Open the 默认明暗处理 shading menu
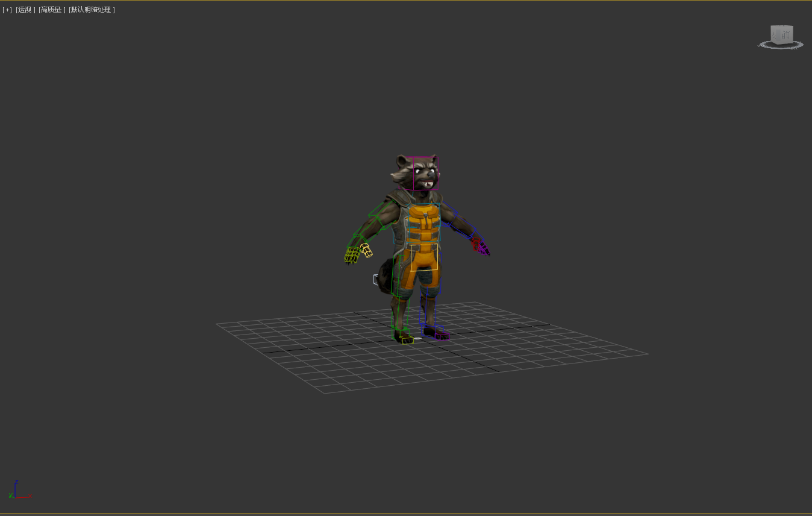The image size is (812, 516). click(92, 10)
